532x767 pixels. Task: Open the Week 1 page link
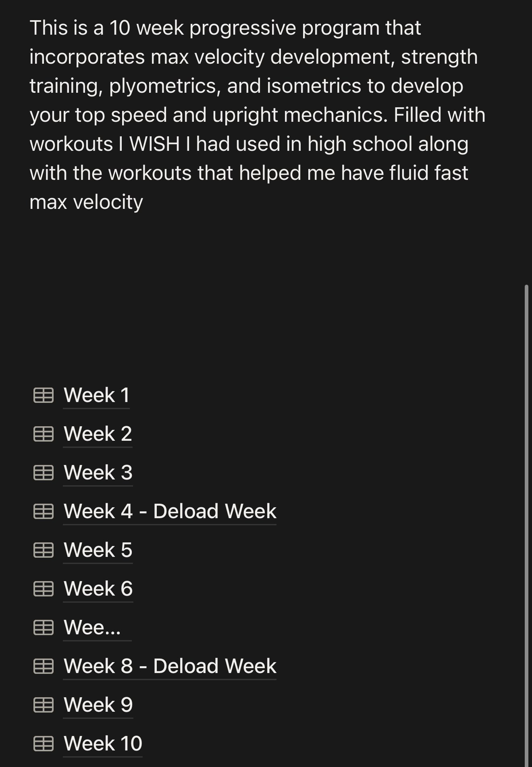click(x=96, y=395)
